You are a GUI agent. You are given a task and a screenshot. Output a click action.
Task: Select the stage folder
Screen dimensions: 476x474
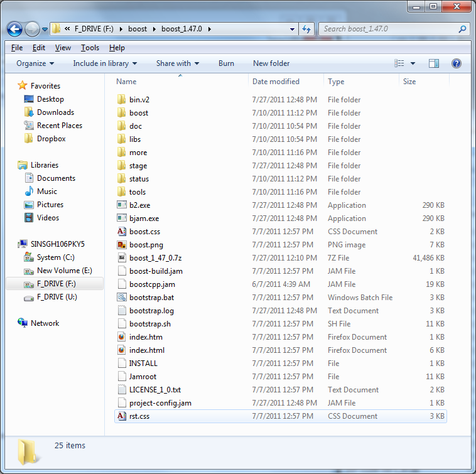click(x=281, y=165)
